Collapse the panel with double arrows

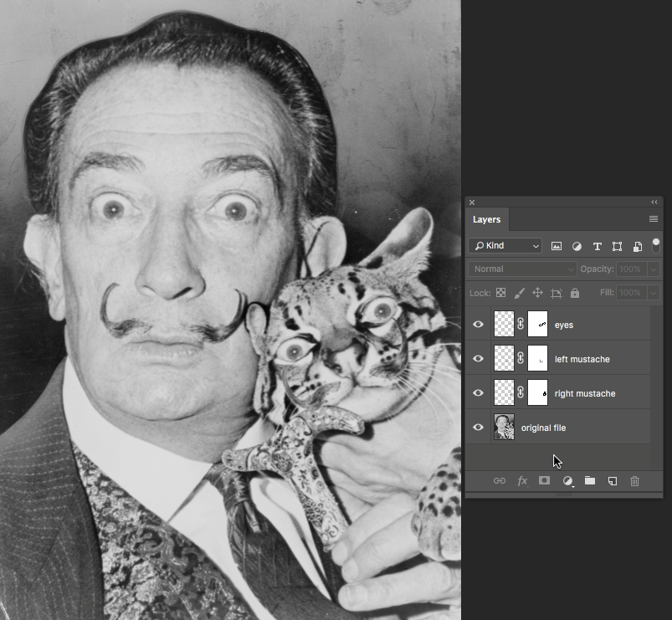click(x=654, y=202)
